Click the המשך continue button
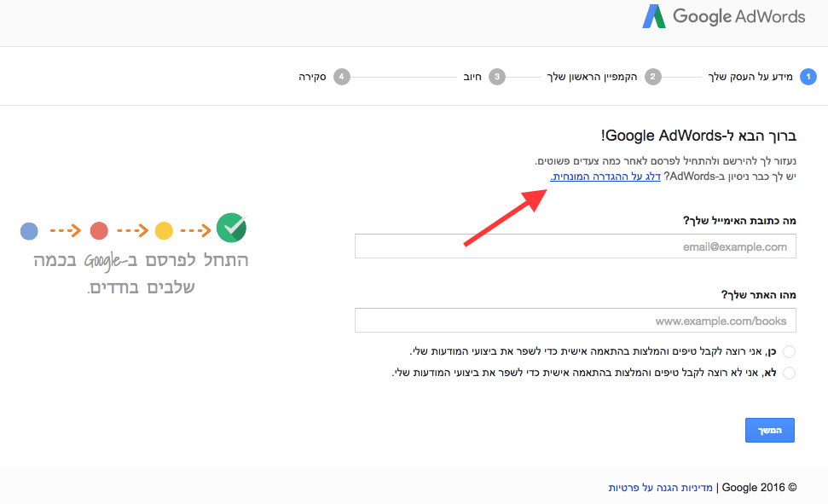The height and width of the screenshot is (504, 828). pyautogui.click(x=769, y=430)
